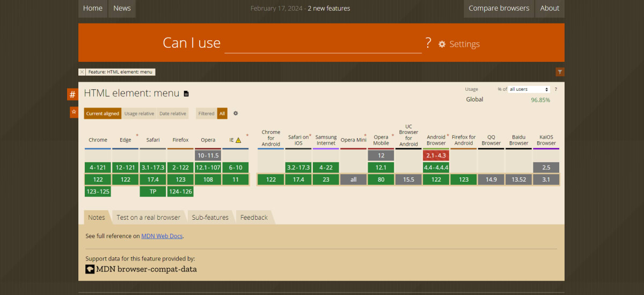Click the QQ Browser heading
Screen dimensions: 644x295
491,140
